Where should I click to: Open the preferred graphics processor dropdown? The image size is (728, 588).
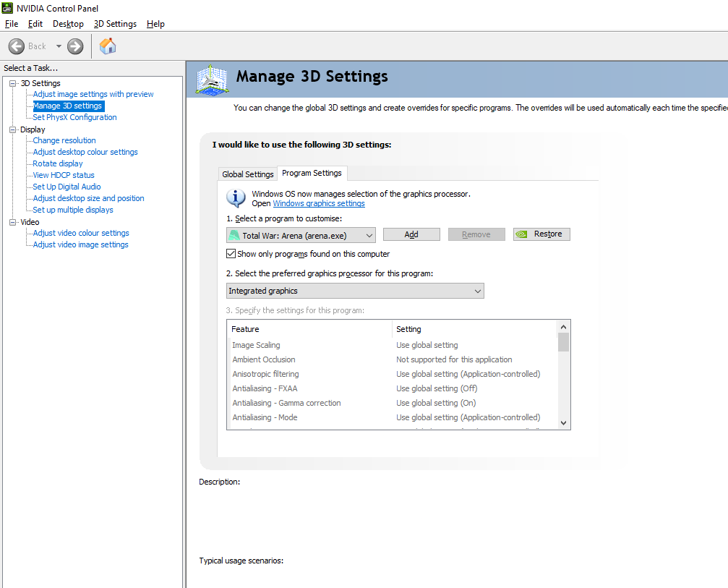pyautogui.click(x=355, y=291)
